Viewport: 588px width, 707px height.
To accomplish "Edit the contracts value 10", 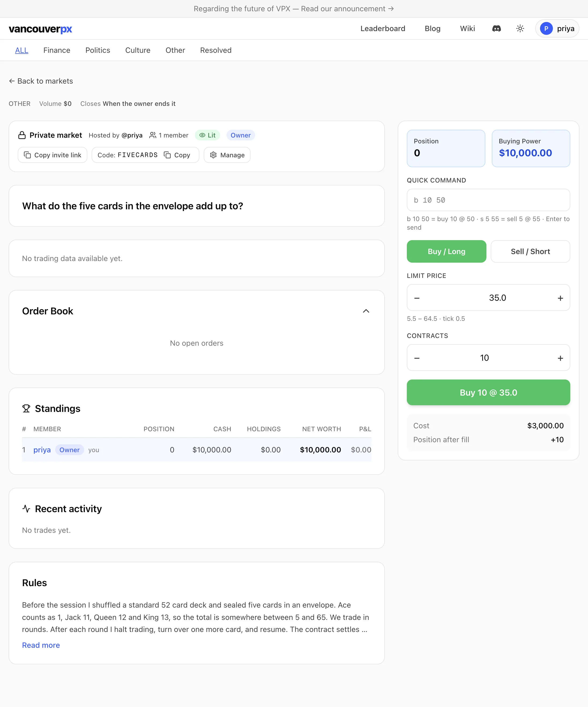I will [484, 358].
